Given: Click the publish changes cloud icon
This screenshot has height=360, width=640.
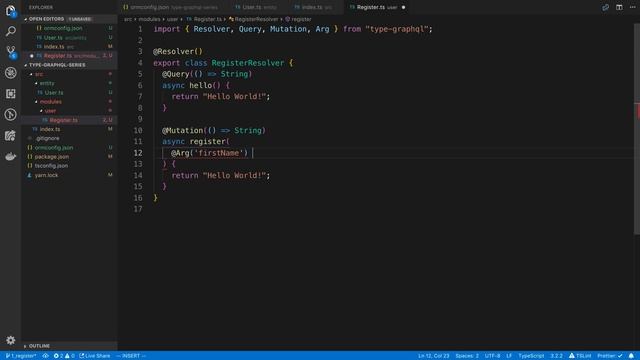Looking at the screenshot, I should coord(45,356).
